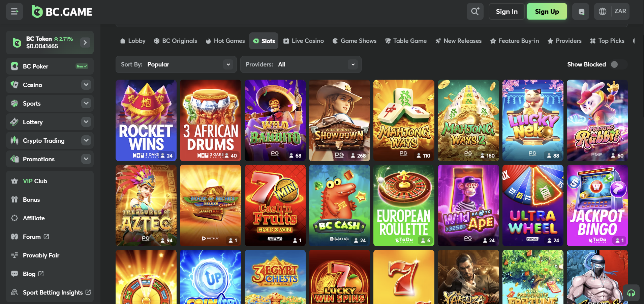Open the search icon in header

[x=475, y=11]
